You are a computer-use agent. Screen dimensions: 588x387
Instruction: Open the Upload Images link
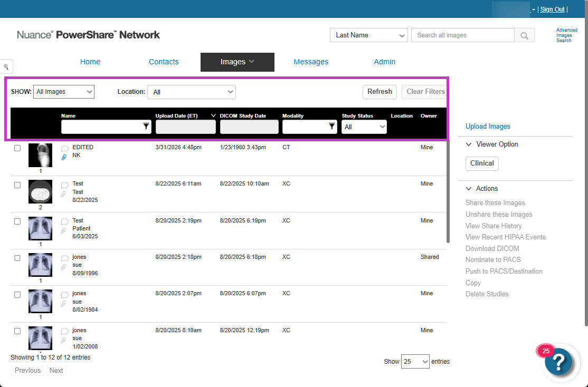point(488,126)
